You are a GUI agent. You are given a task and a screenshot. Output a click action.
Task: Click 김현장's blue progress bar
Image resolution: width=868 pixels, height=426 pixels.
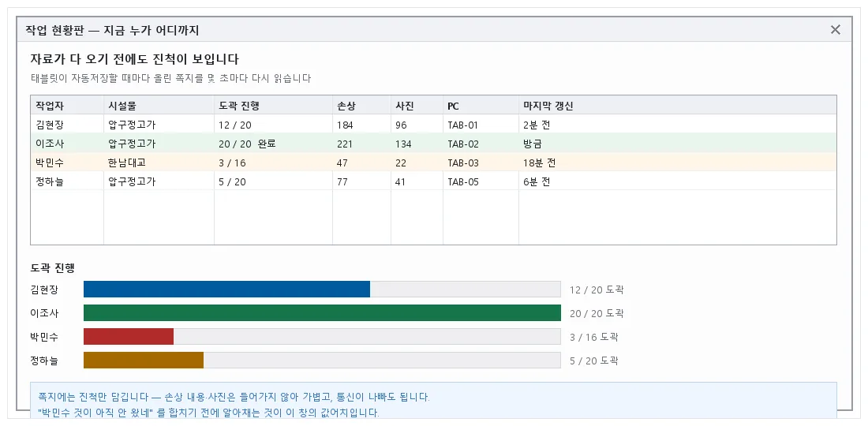[226, 290]
